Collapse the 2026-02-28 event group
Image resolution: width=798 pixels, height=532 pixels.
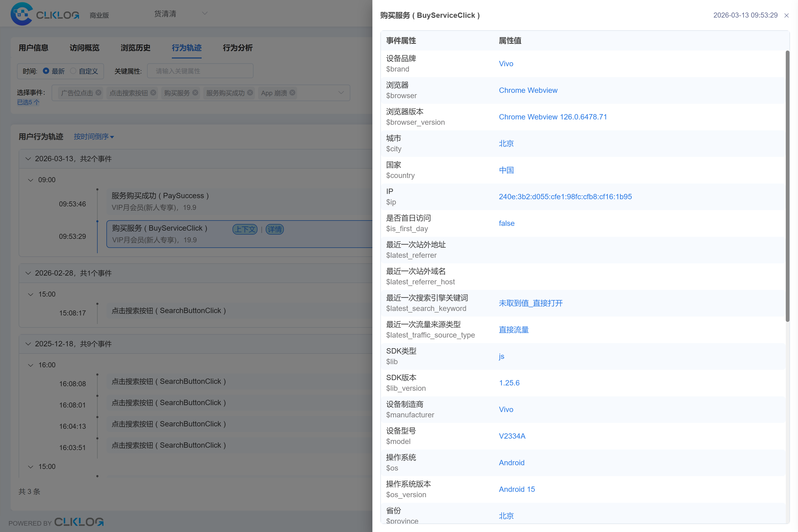coord(28,273)
